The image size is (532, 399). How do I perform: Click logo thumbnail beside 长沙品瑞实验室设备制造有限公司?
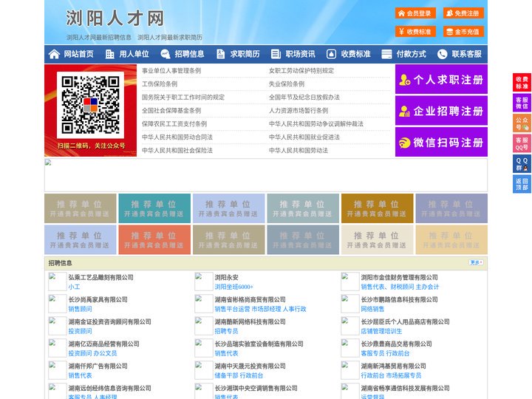(x=204, y=348)
